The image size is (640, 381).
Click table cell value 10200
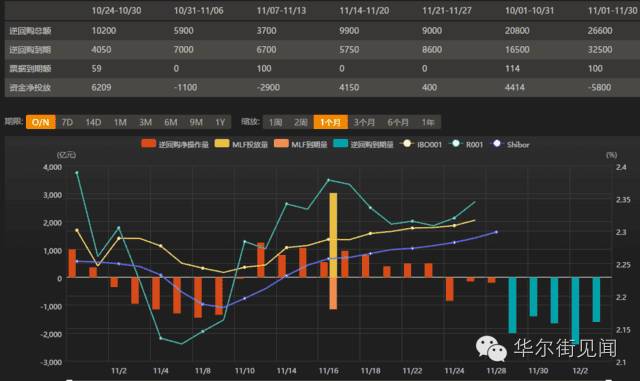pos(104,31)
